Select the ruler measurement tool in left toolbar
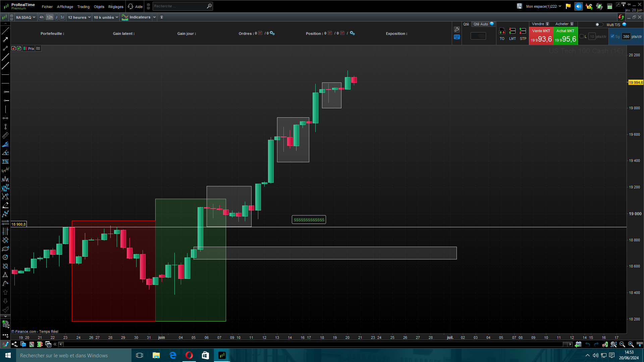This screenshot has width=644, height=362. pyautogui.click(x=5, y=136)
